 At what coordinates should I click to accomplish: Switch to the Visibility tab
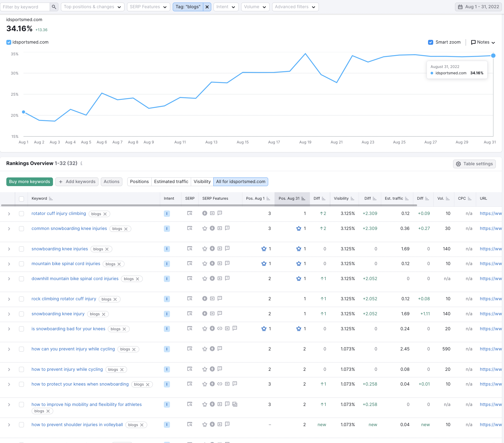[x=202, y=181]
